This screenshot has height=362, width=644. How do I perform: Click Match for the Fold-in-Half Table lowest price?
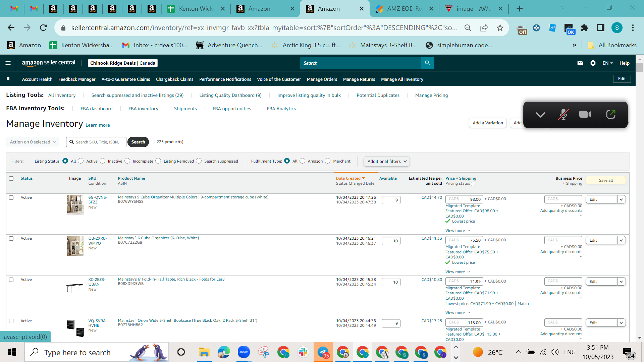(x=523, y=304)
